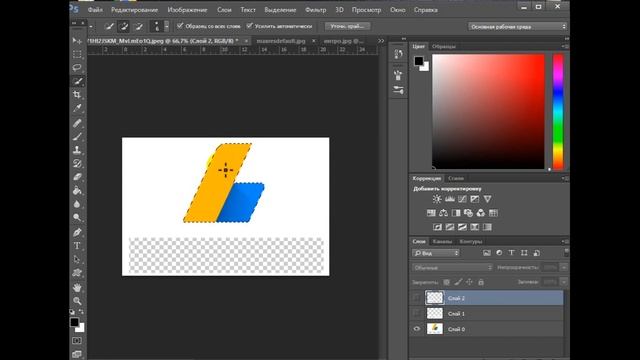Add a Brightness/Contrast adjustment

click(437, 199)
